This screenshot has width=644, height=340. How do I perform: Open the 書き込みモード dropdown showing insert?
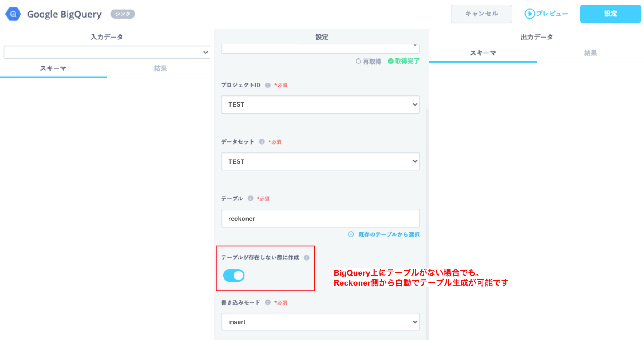320,322
